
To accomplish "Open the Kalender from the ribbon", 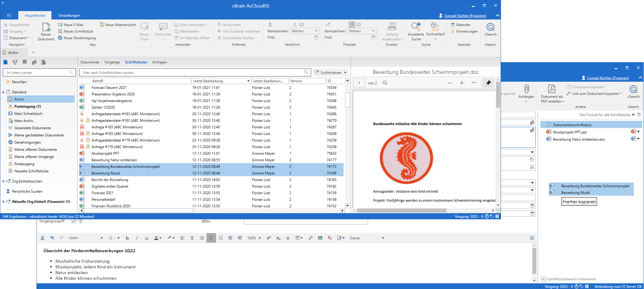I will (x=460, y=25).
